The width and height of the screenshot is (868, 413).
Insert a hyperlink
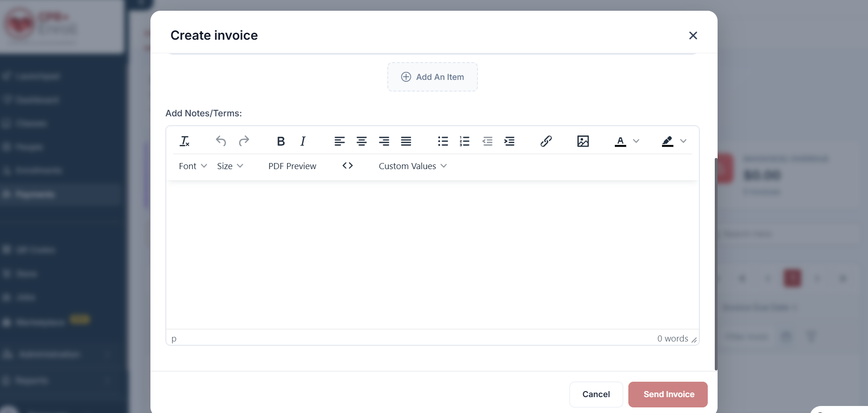(546, 141)
